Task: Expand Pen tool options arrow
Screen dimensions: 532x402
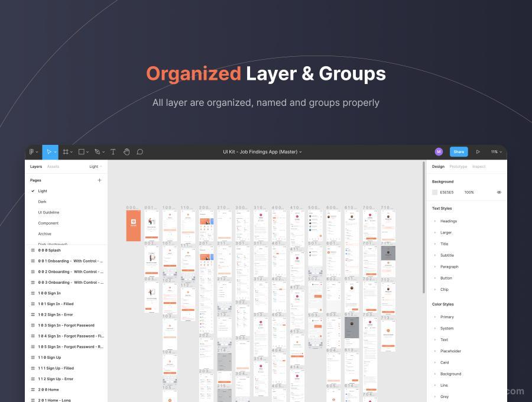Action: pos(103,153)
